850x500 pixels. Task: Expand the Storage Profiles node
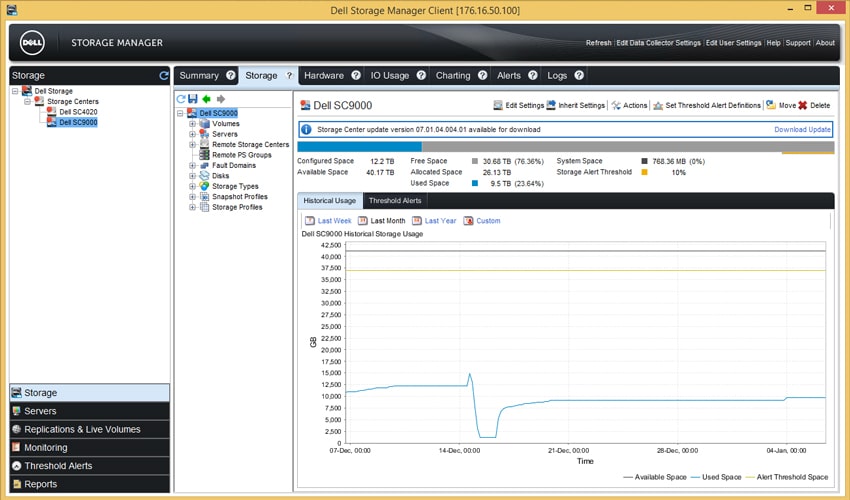coord(192,207)
